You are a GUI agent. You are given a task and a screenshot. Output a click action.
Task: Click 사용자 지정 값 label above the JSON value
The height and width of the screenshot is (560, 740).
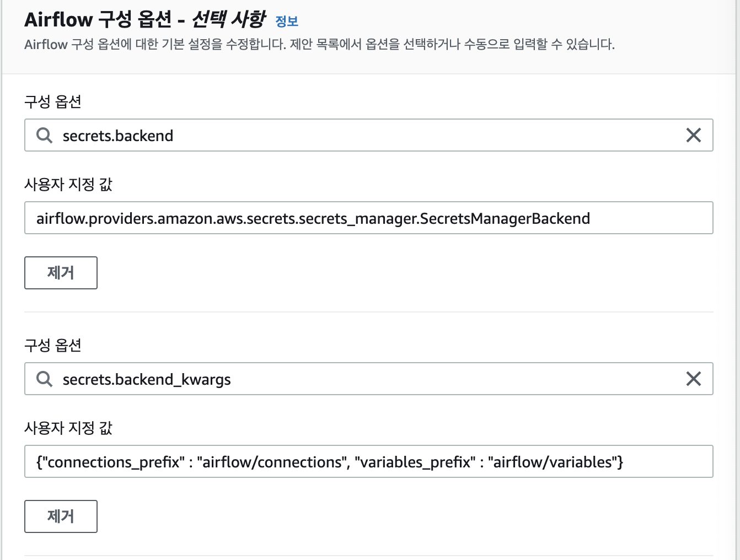(x=68, y=428)
